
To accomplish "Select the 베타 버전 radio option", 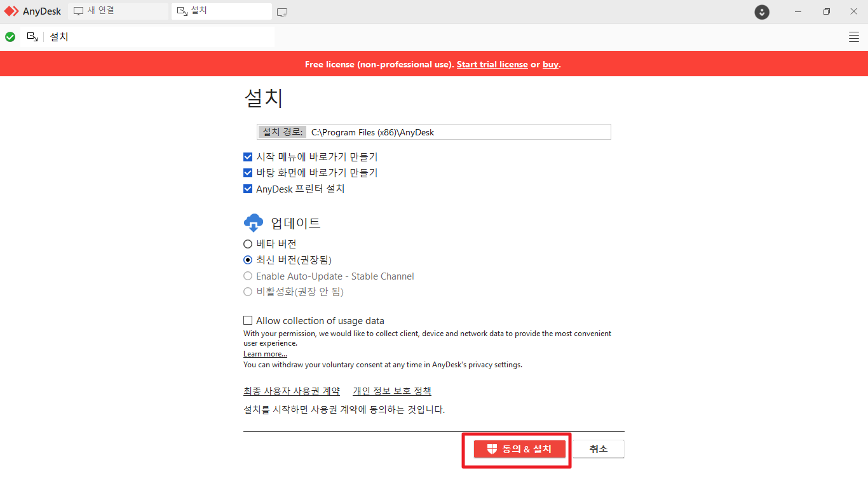I will pos(248,243).
